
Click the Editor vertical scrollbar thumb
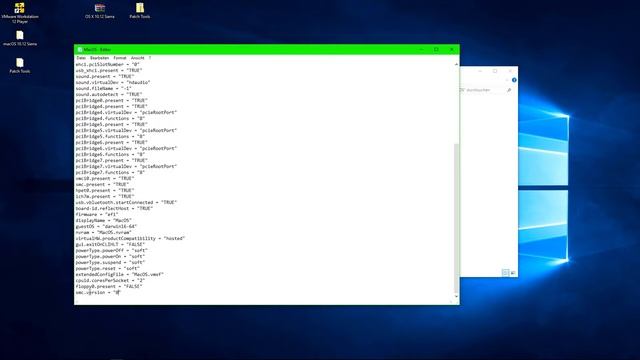click(456, 218)
